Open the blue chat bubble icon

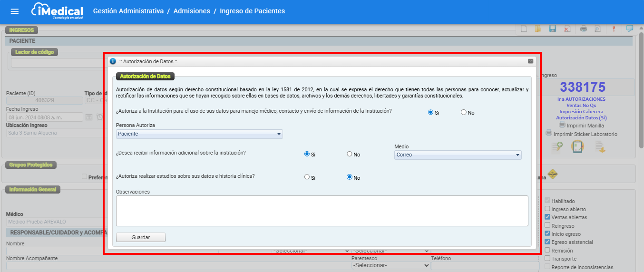pyautogui.click(x=630, y=29)
